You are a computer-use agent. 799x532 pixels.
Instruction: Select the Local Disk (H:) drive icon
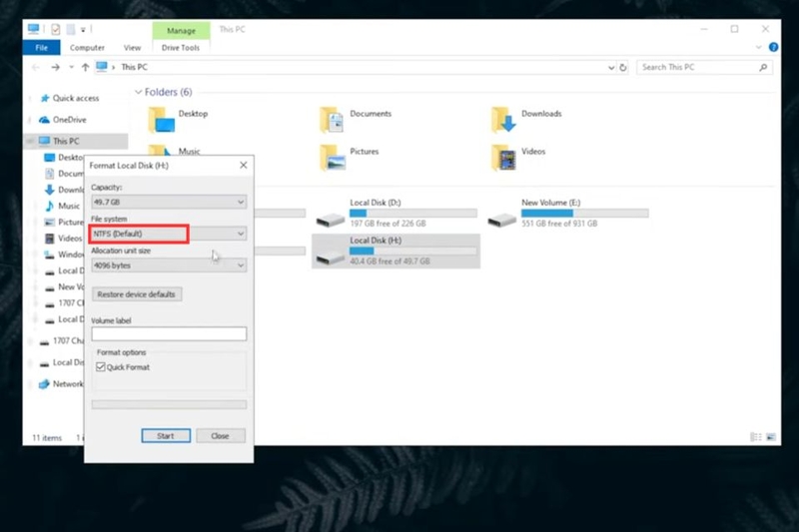point(331,258)
